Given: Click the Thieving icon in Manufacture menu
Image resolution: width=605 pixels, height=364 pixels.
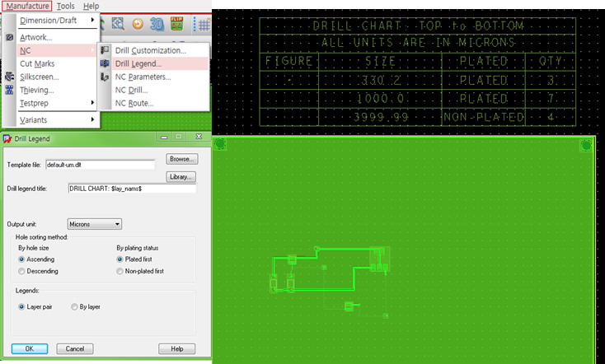Looking at the screenshot, I should 10,91.
